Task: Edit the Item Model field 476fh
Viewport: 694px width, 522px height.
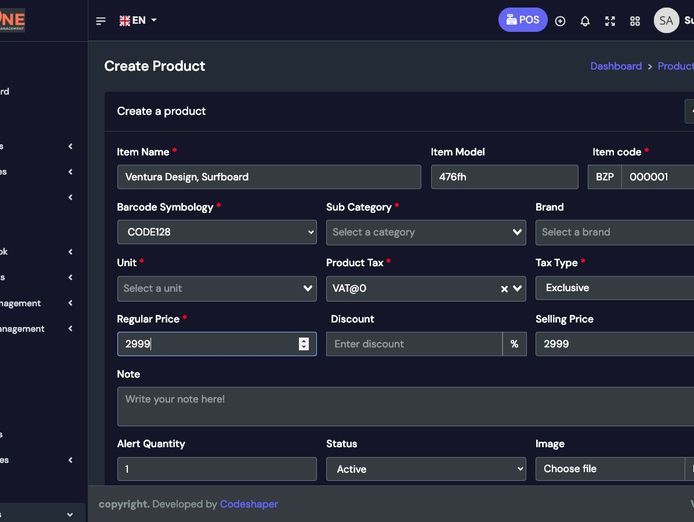Action: click(x=505, y=177)
